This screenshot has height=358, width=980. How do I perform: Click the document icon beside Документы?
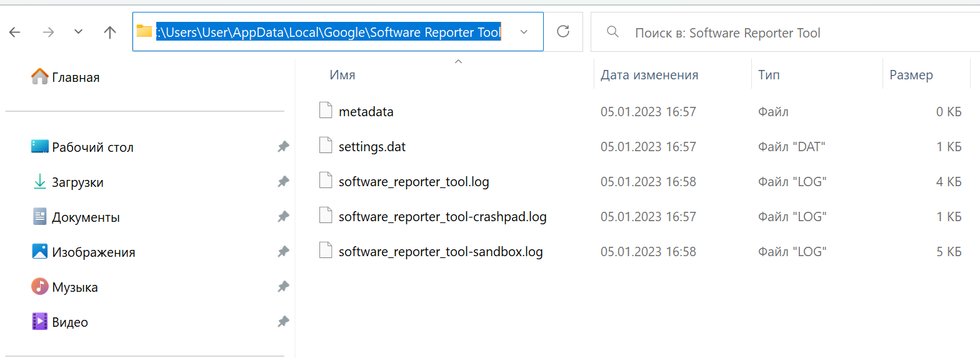(40, 217)
